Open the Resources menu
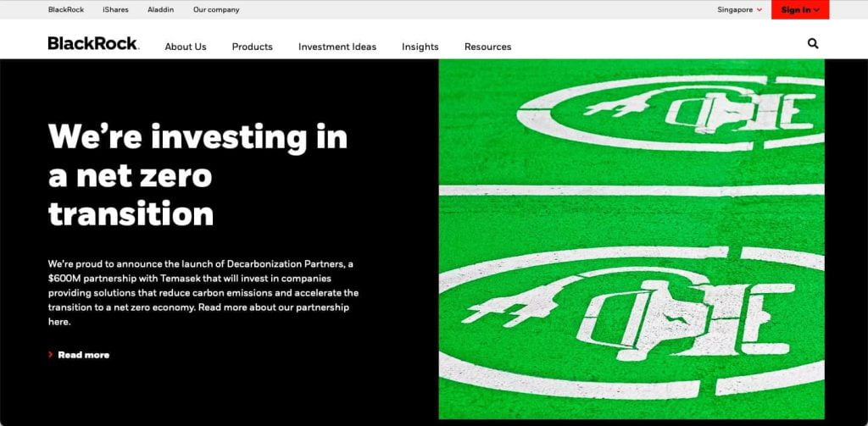Image resolution: width=868 pixels, height=426 pixels. click(x=487, y=47)
